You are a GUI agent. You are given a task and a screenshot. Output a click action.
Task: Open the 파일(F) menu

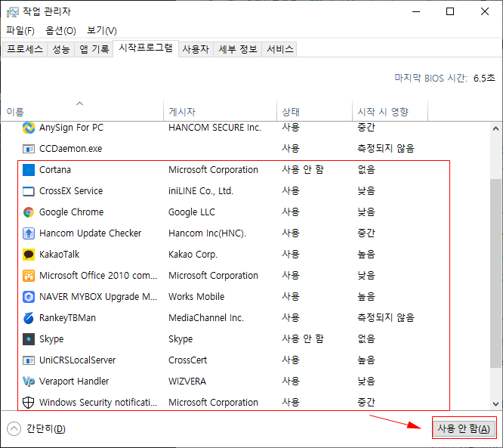[20, 31]
